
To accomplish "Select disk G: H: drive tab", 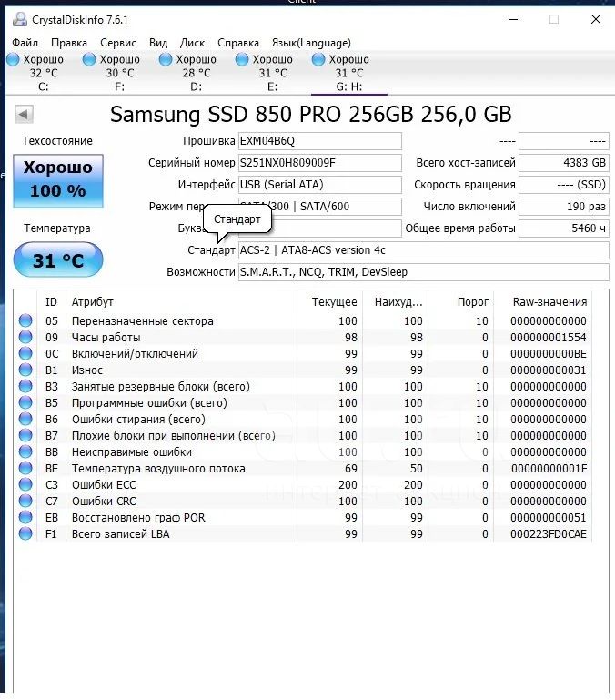I will [349, 72].
